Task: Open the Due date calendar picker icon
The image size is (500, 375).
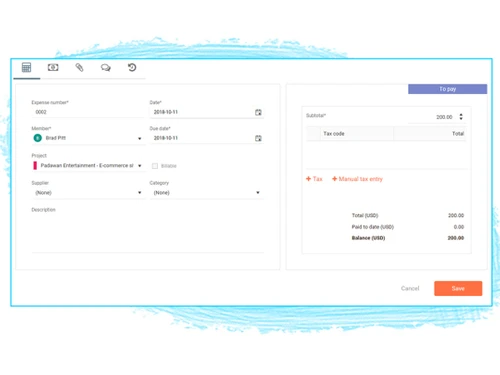Action: tap(258, 138)
